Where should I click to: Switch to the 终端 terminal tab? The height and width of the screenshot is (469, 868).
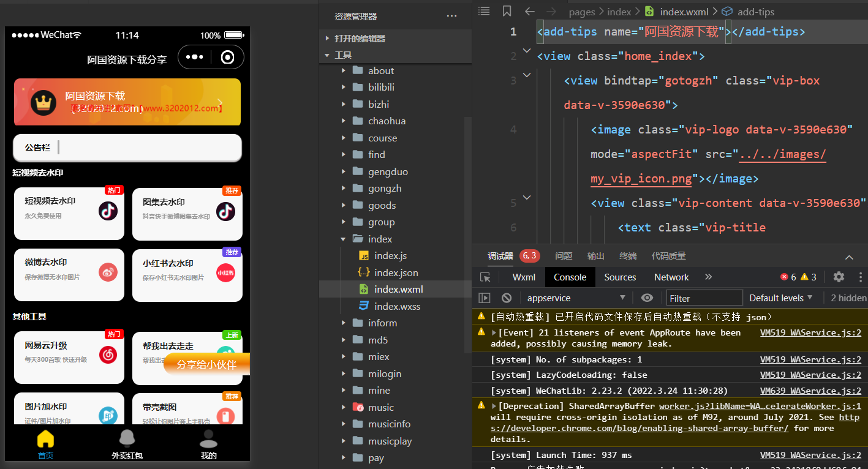[x=628, y=256]
